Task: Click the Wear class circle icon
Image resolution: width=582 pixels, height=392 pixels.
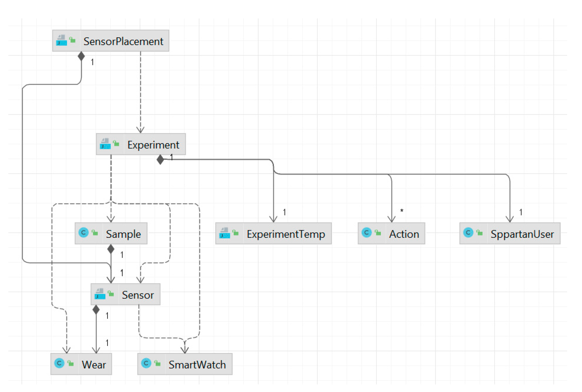Action: 59,363
